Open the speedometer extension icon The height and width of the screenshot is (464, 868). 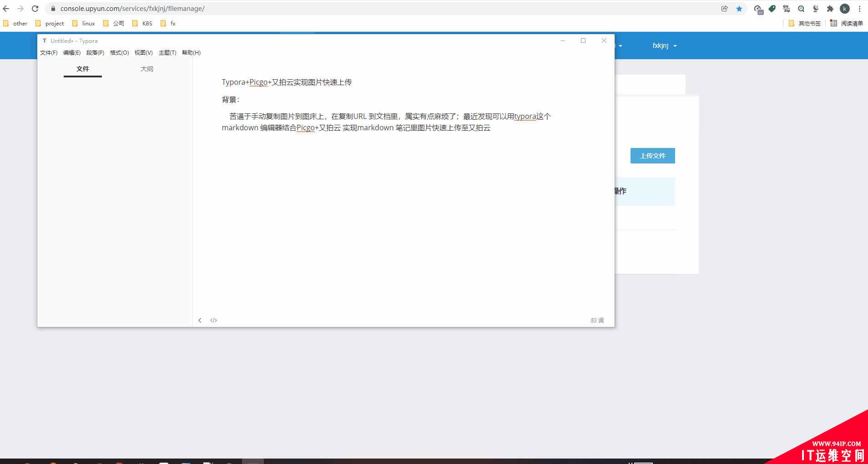[758, 9]
